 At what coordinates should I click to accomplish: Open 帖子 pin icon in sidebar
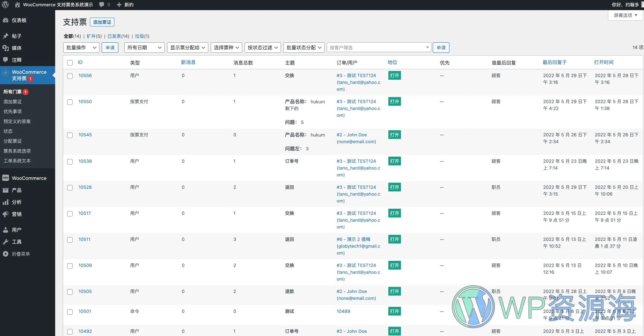tap(6, 36)
